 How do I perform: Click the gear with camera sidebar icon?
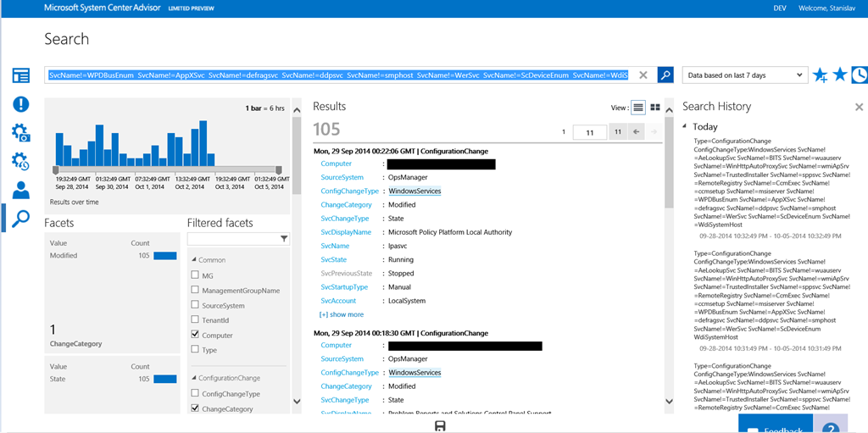[x=20, y=133]
